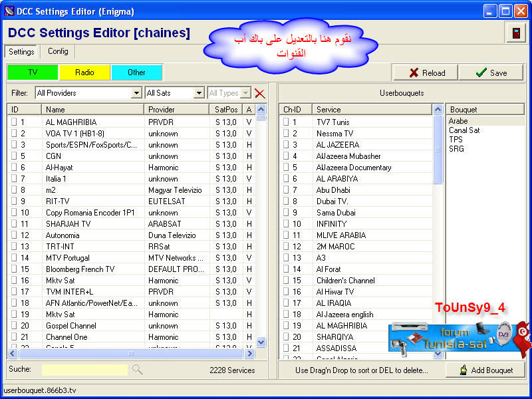Select the cyan Other services tab
Viewport: 532px width, 399px height.
[x=136, y=72]
